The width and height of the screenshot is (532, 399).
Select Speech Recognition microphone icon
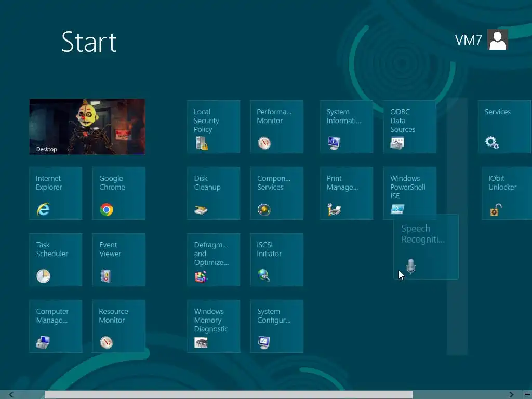[411, 267]
